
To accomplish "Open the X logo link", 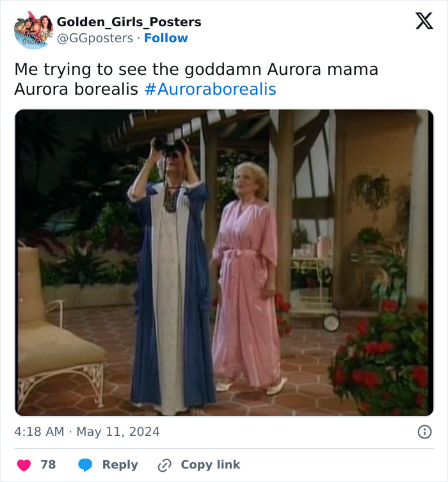I will click(x=424, y=21).
